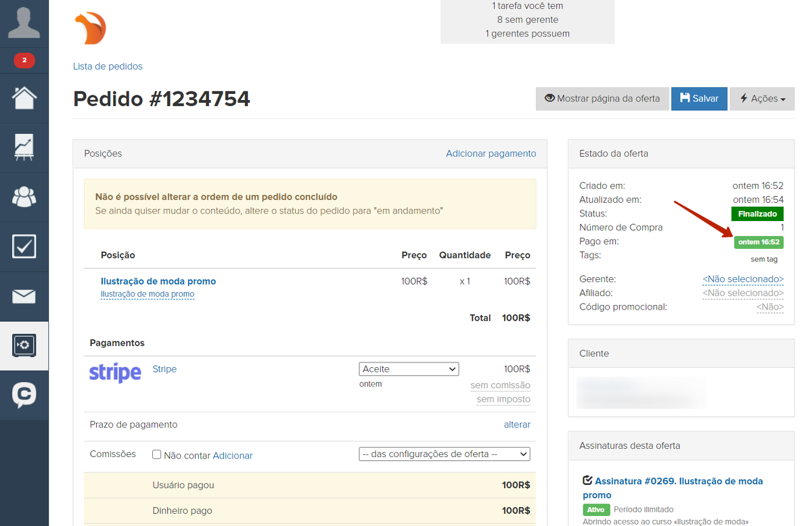Expand the 'Ações' dropdown button
The width and height of the screenshot is (812, 526).
coord(762,99)
